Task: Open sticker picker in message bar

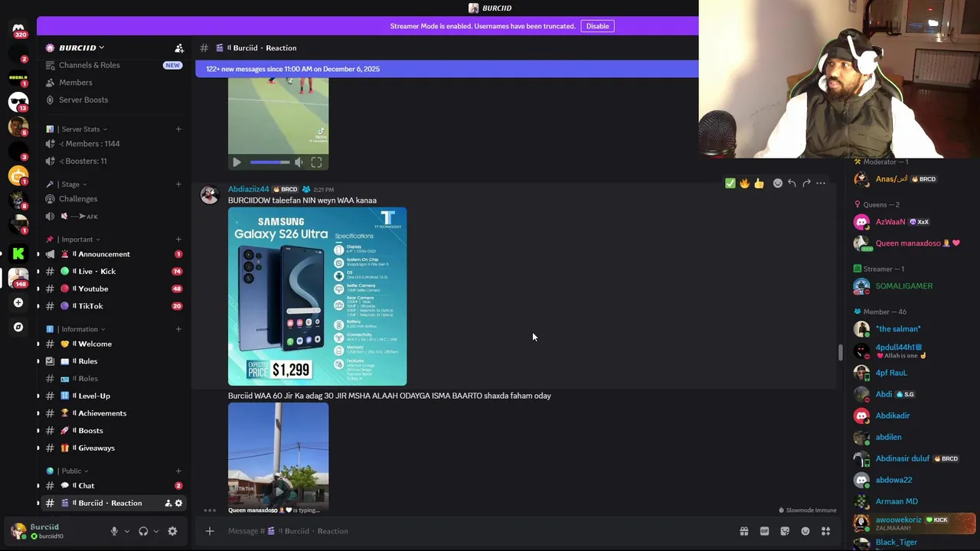Action: click(x=785, y=531)
